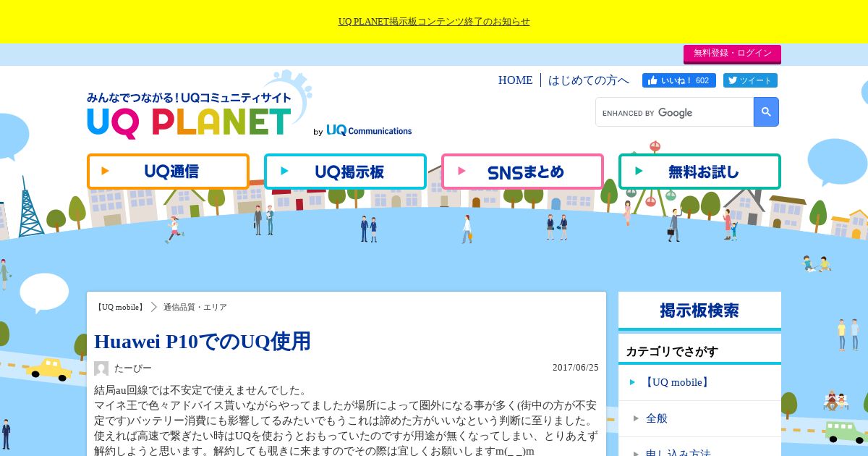This screenshot has width=868, height=456.
Task: Go to the HOME link
Action: click(515, 80)
